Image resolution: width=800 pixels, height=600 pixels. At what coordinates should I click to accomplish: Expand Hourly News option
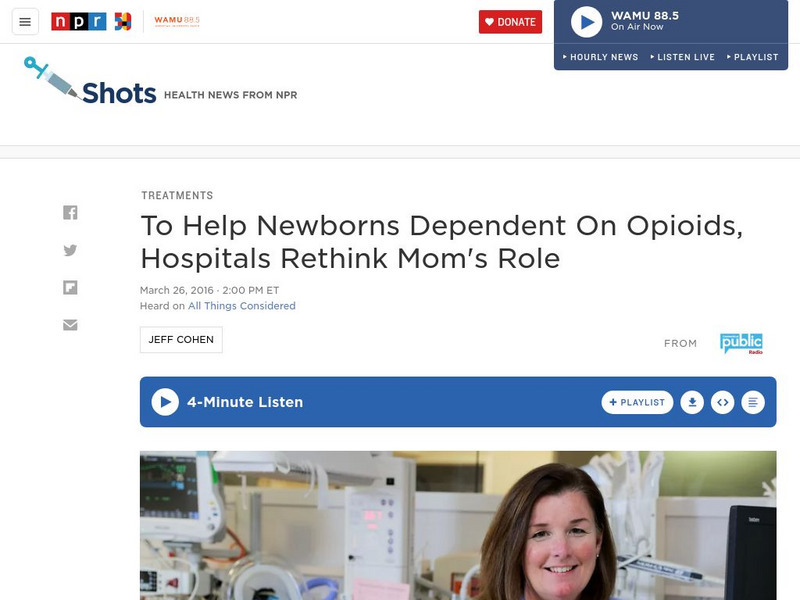pos(601,57)
